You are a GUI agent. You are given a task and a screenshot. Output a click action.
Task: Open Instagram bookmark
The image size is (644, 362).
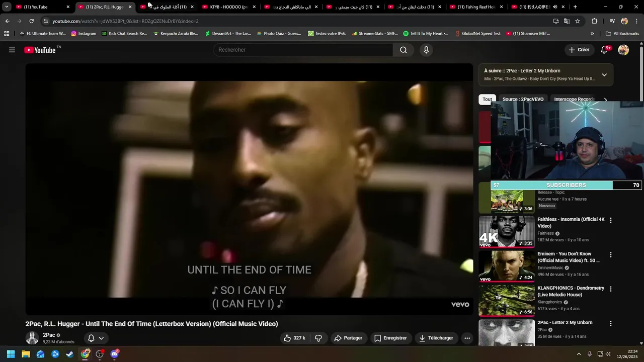[x=84, y=34]
